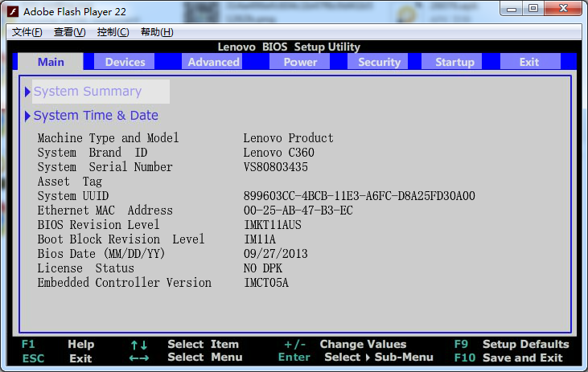This screenshot has height=372, width=588.
Task: Open the 文件(F) menu
Action: point(27,32)
